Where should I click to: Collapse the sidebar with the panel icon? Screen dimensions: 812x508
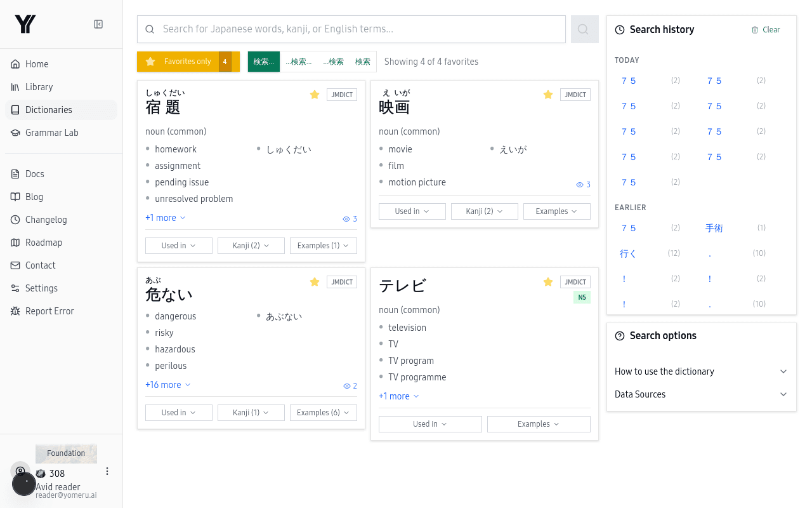point(98,24)
